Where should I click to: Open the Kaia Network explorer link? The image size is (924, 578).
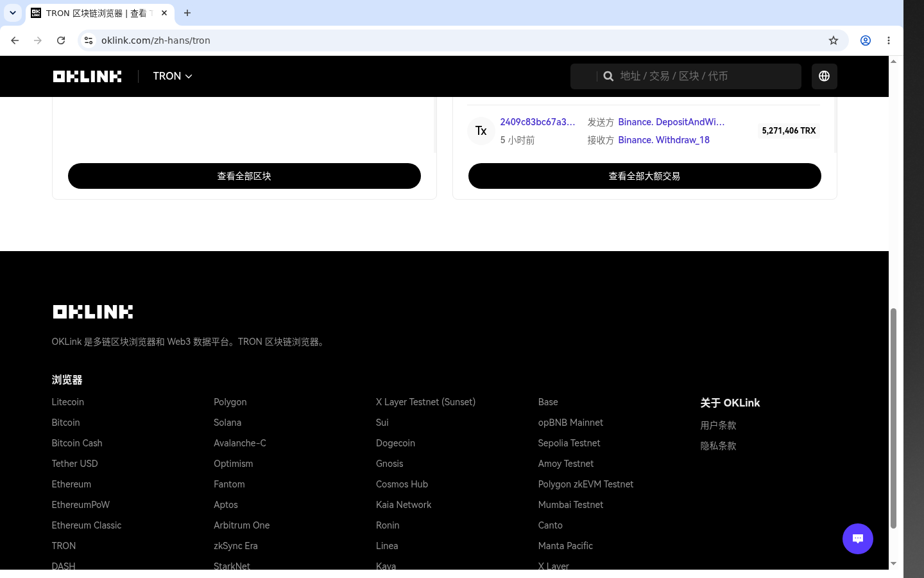(x=404, y=505)
